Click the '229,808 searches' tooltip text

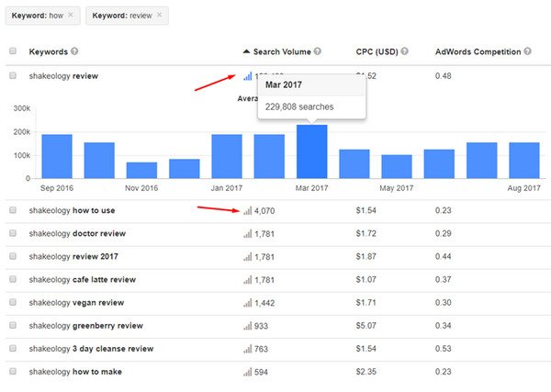(x=299, y=106)
